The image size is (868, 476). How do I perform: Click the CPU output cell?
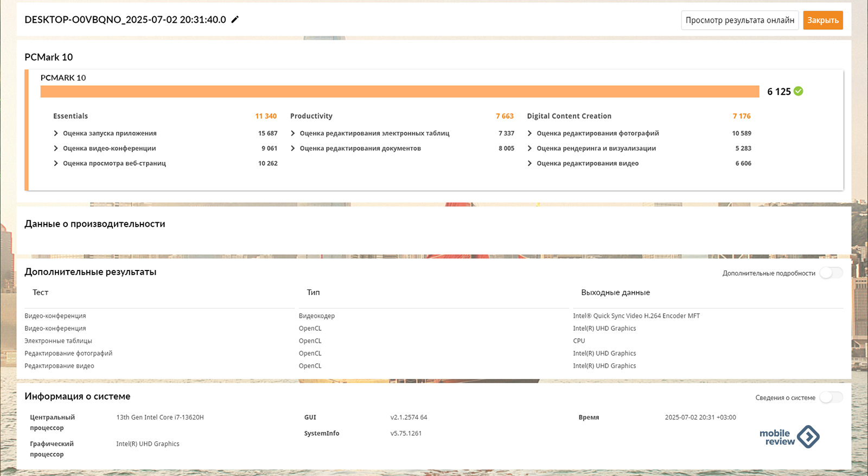[579, 341]
